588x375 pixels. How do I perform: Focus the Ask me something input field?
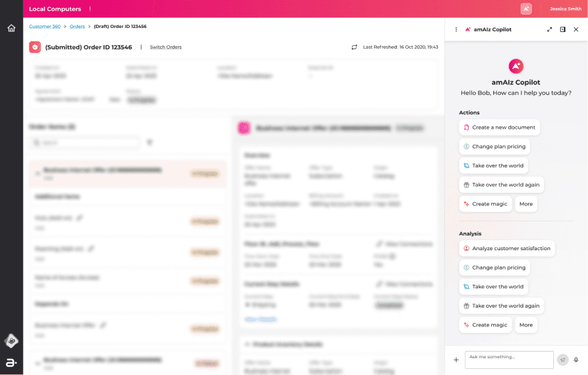pyautogui.click(x=509, y=360)
